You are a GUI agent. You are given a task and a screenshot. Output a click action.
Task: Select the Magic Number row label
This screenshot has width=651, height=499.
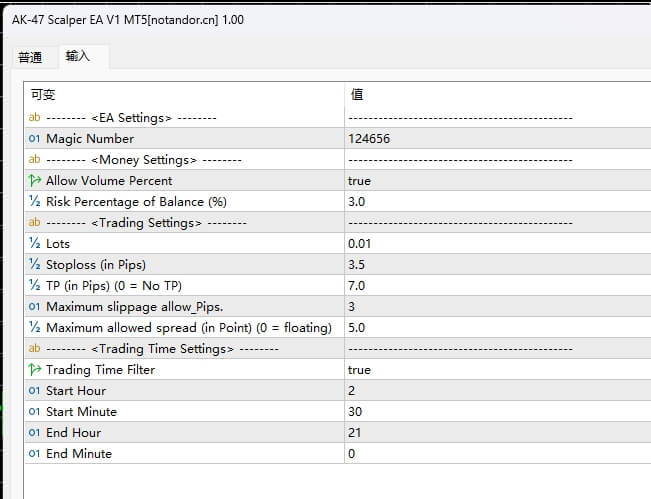pos(90,139)
